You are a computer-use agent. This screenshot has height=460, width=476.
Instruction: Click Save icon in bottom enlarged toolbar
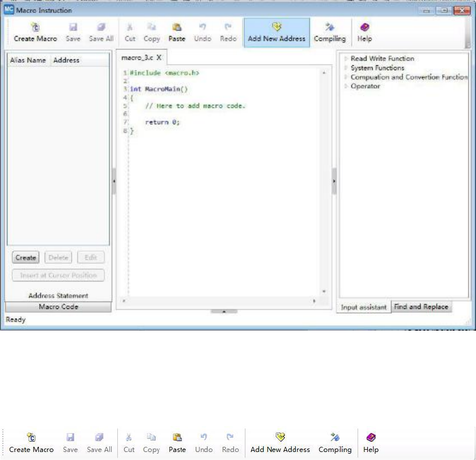coord(70,437)
